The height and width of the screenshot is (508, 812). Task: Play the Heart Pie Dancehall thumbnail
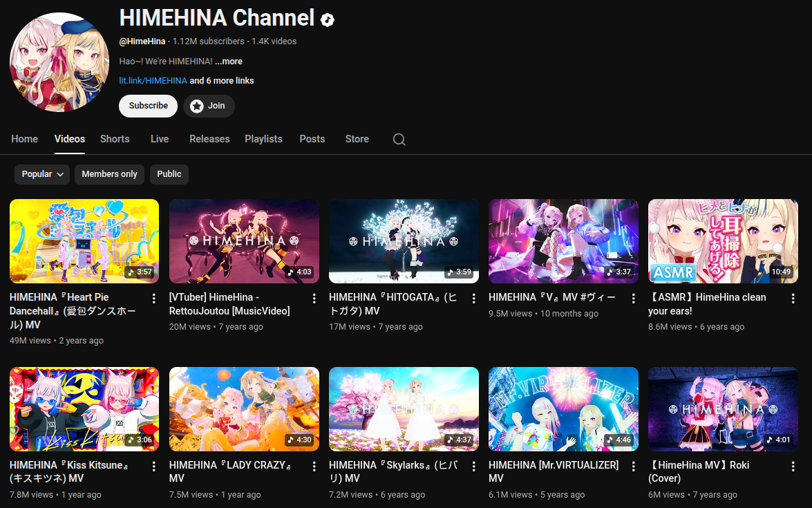click(x=84, y=241)
